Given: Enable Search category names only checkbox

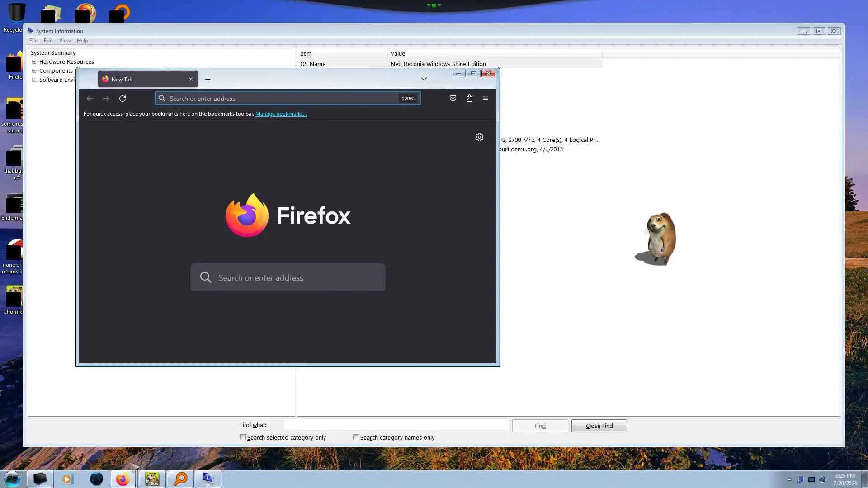Looking at the screenshot, I should [x=356, y=437].
